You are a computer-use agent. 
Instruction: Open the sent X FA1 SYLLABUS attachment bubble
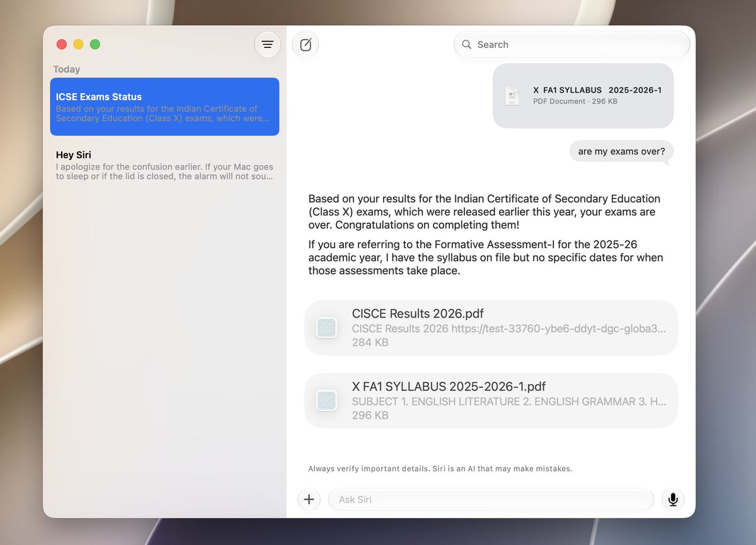pyautogui.click(x=583, y=96)
